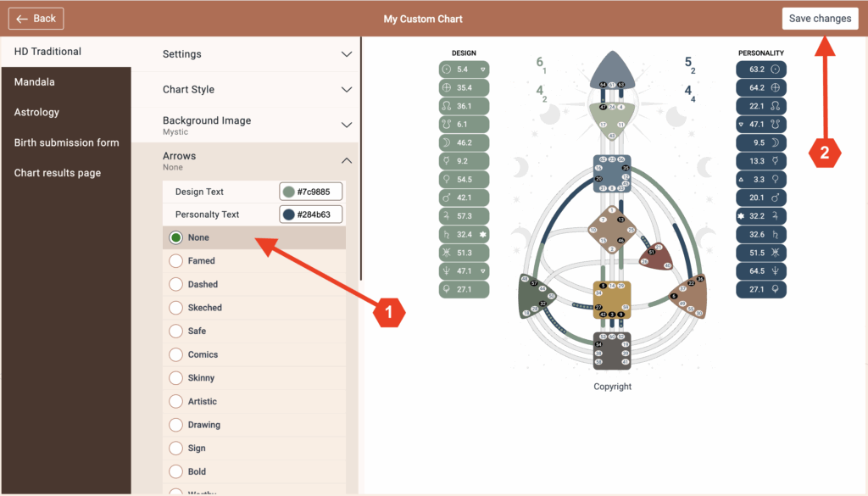
Task: Click the Earth glyph in Personality row 64.2
Action: (773, 87)
